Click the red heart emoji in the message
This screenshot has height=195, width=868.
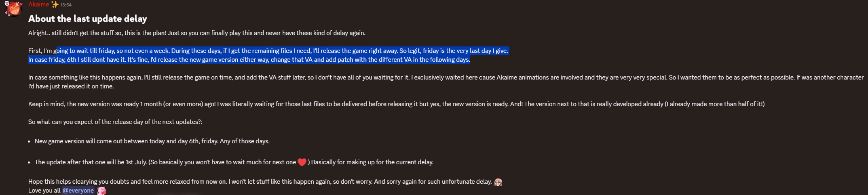302,162
